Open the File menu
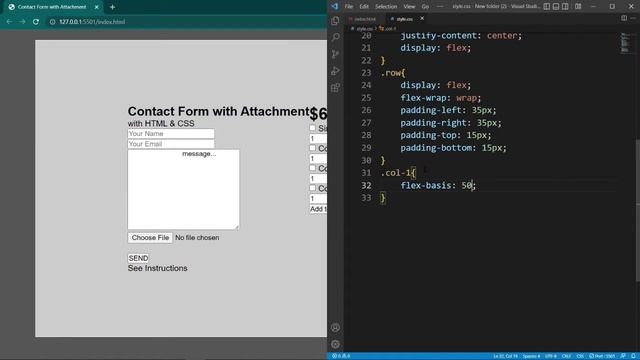The image size is (640, 360). coord(349,7)
